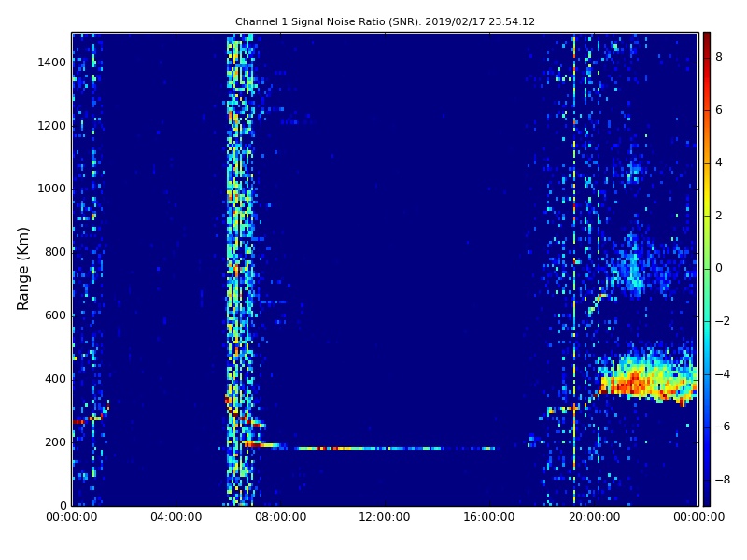747x560 pixels.
Task: Click the colorbar label 6
Action: point(719,110)
